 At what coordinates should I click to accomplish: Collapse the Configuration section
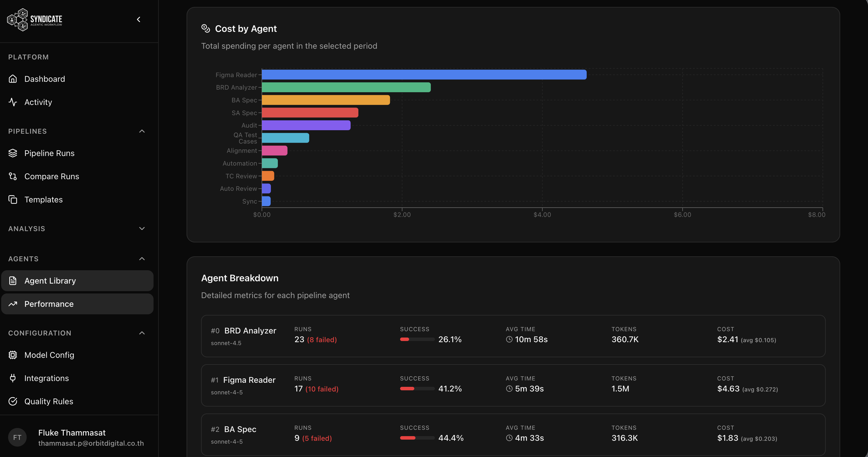(142, 333)
